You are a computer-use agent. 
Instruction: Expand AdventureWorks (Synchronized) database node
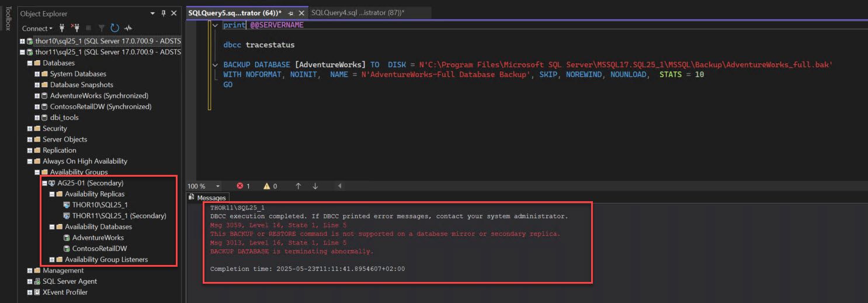point(37,96)
